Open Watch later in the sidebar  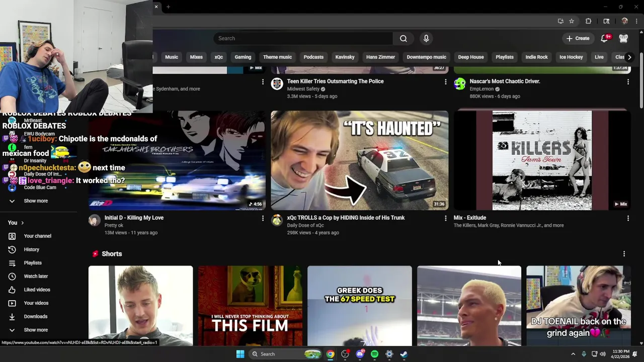point(36,276)
